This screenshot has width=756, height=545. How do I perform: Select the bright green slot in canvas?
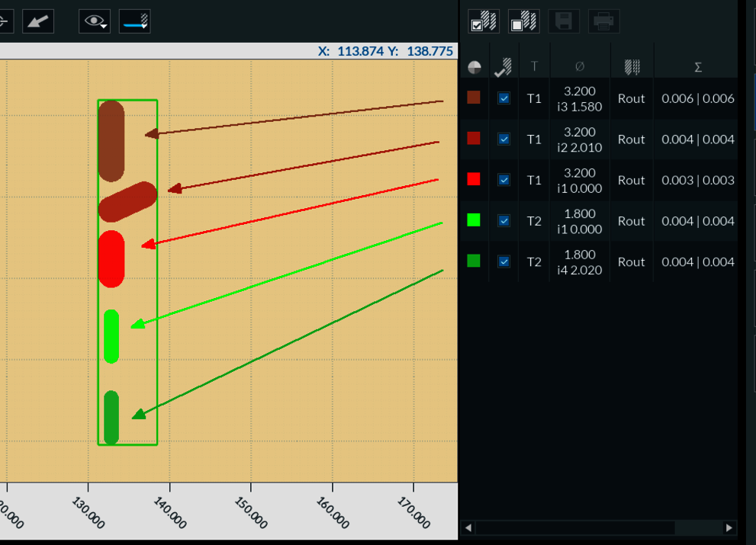click(x=111, y=336)
